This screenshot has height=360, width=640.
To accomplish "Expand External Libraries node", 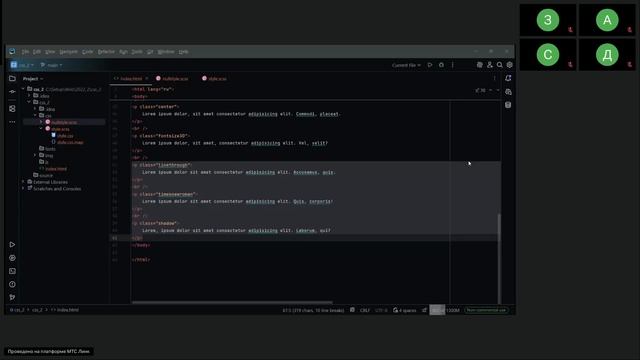I will [23, 182].
